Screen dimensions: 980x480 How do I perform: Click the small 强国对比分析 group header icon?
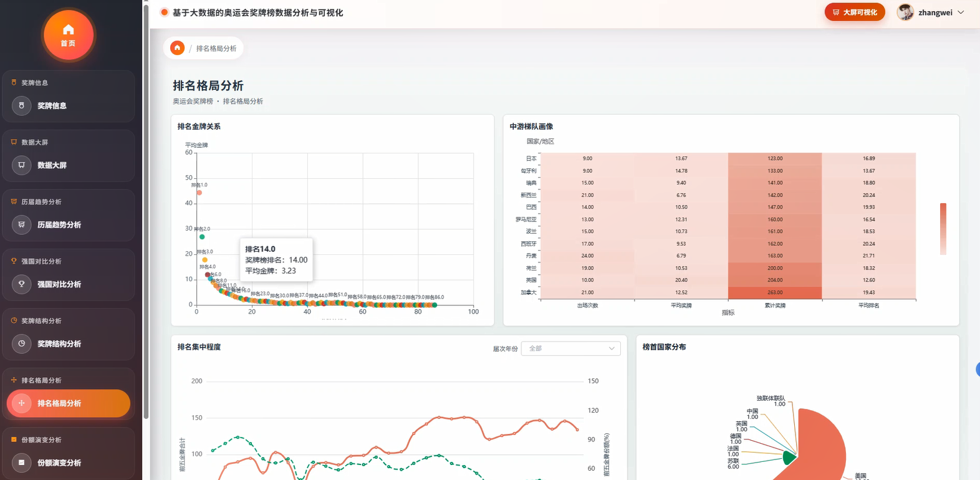click(x=14, y=261)
